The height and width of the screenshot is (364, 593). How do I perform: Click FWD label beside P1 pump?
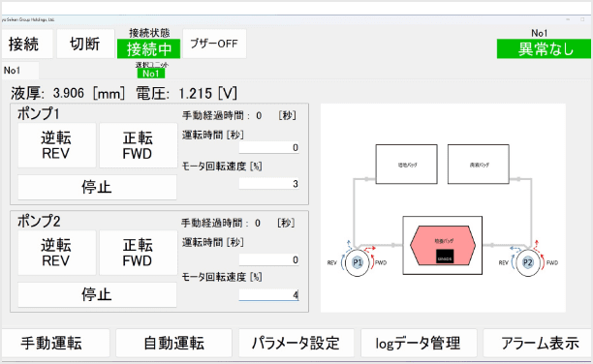click(381, 262)
